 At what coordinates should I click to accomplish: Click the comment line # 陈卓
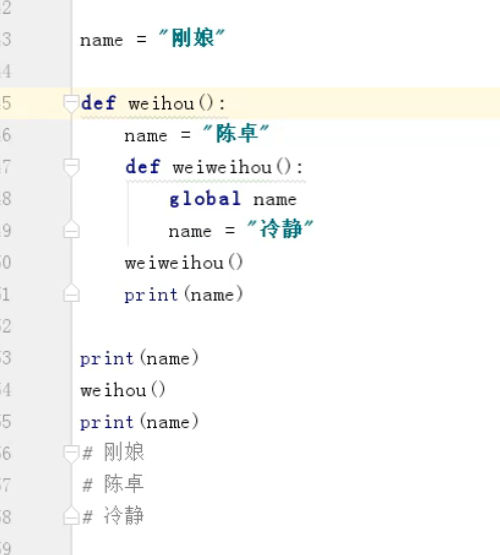pyautogui.click(x=113, y=484)
